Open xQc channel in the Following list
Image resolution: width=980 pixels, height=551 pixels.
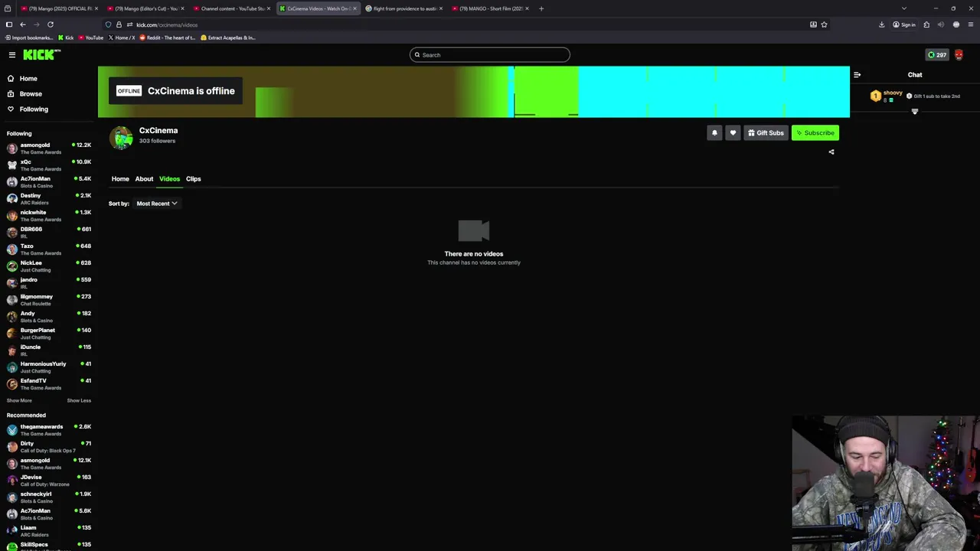(48, 165)
